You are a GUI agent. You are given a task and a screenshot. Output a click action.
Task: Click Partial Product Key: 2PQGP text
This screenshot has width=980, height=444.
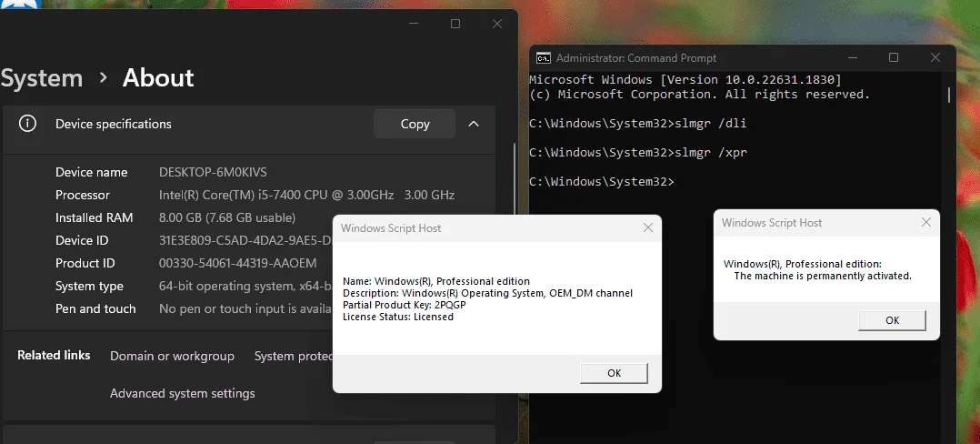(x=405, y=305)
